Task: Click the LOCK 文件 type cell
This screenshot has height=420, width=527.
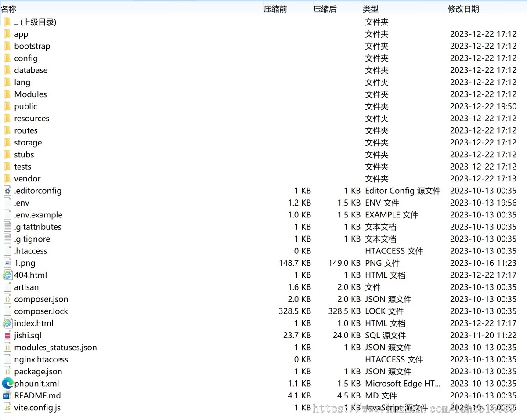Action: click(x=384, y=311)
